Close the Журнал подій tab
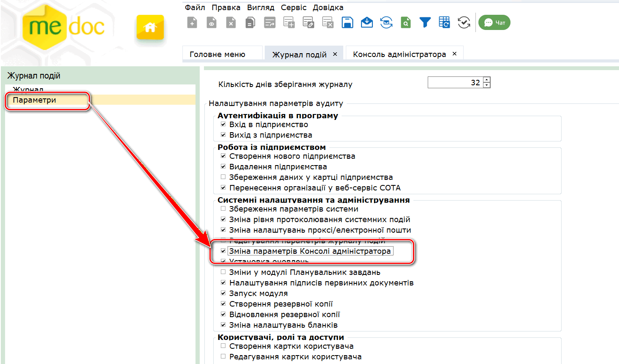 [335, 54]
